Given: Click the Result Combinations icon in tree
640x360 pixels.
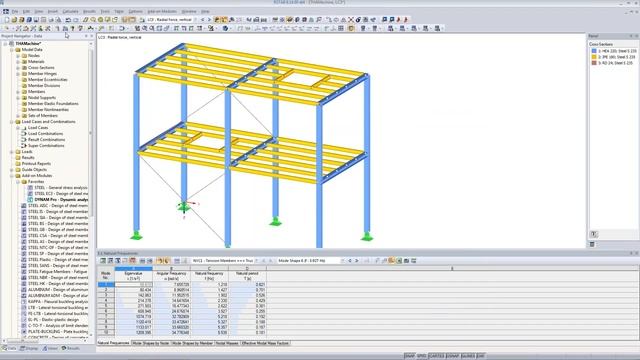Looking at the screenshot, I should [x=24, y=140].
